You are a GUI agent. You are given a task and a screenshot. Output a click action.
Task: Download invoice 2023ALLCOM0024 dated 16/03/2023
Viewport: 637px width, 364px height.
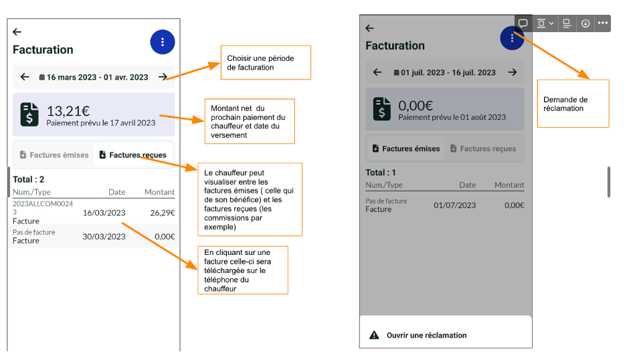coord(94,212)
